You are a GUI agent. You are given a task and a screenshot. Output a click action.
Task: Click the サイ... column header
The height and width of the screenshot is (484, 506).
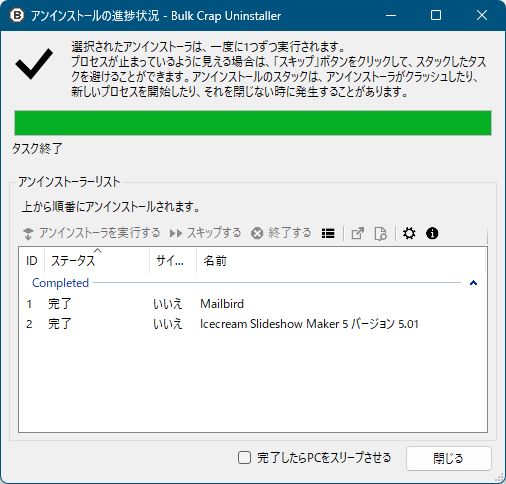click(x=173, y=260)
